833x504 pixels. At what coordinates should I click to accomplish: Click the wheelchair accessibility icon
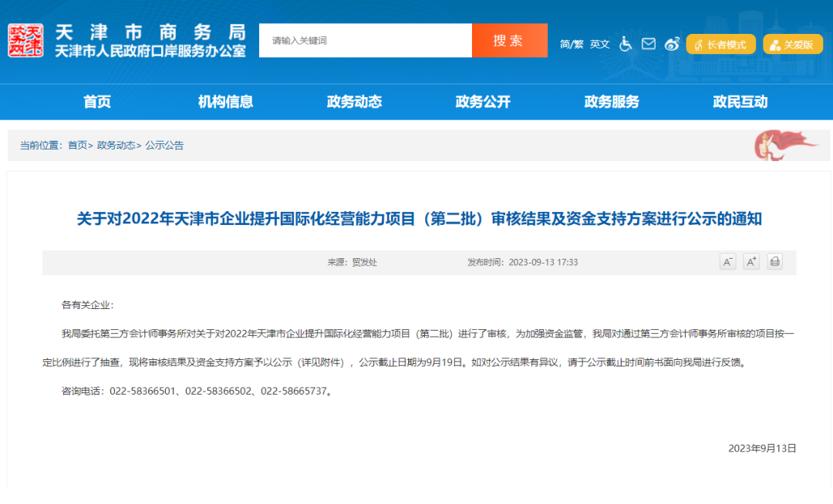[626, 44]
